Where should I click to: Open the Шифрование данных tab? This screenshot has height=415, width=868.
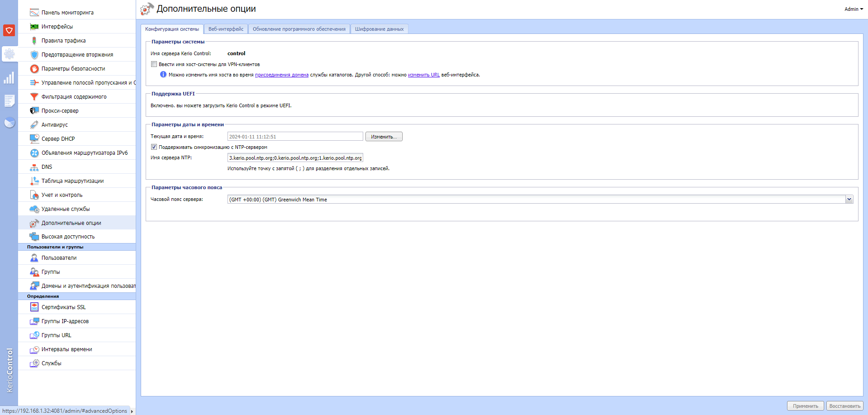pyautogui.click(x=379, y=29)
